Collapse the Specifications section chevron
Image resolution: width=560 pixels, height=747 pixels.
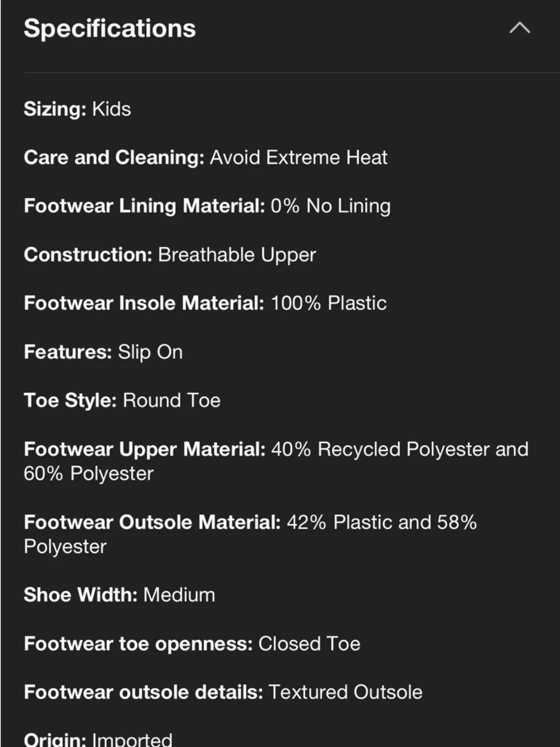[520, 27]
